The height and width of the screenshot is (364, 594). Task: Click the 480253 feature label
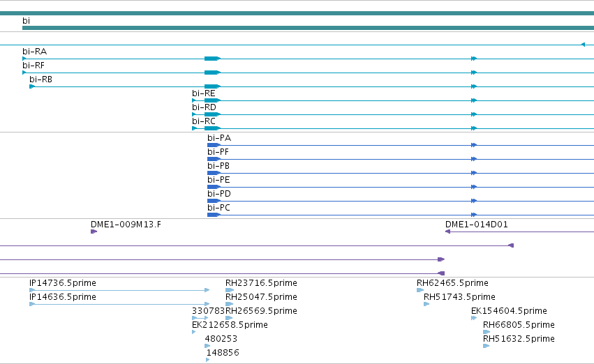[x=221, y=339]
